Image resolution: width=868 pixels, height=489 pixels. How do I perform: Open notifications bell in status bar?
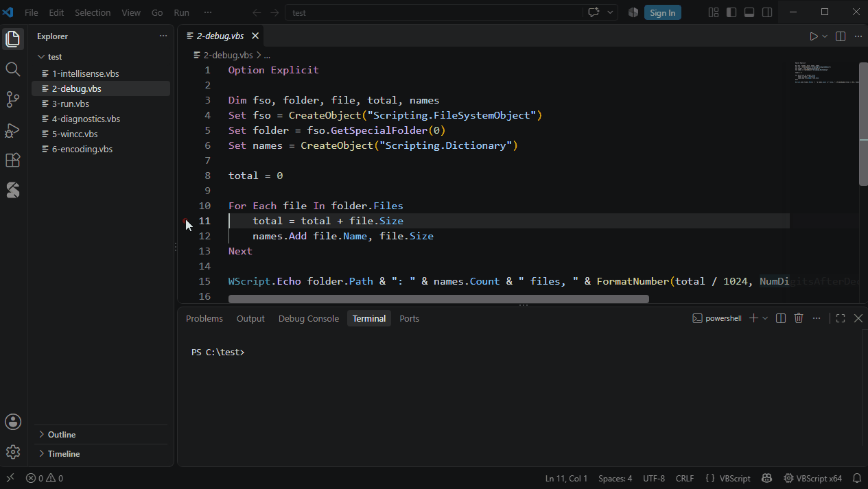click(x=857, y=479)
